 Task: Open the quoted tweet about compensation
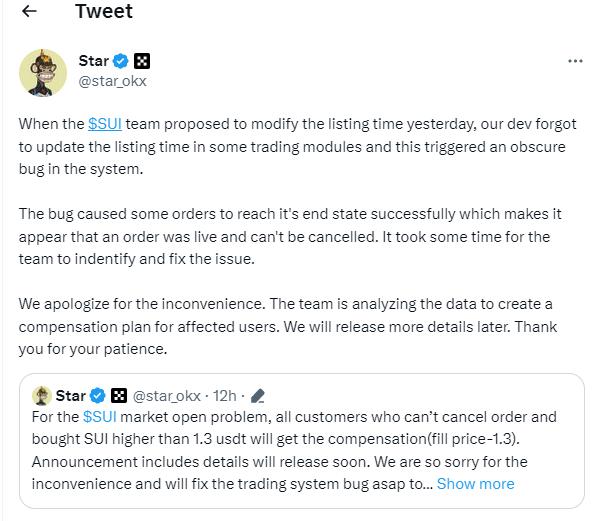(x=300, y=450)
